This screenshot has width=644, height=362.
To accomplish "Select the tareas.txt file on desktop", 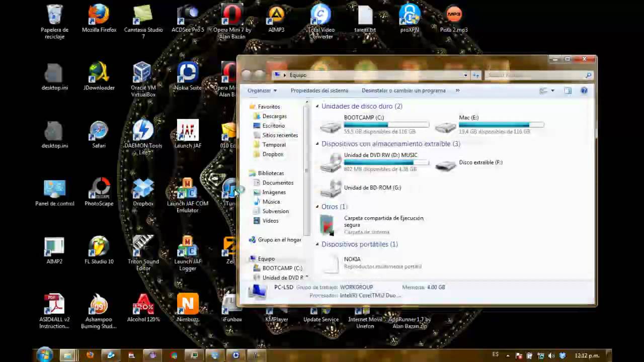I will click(365, 19).
